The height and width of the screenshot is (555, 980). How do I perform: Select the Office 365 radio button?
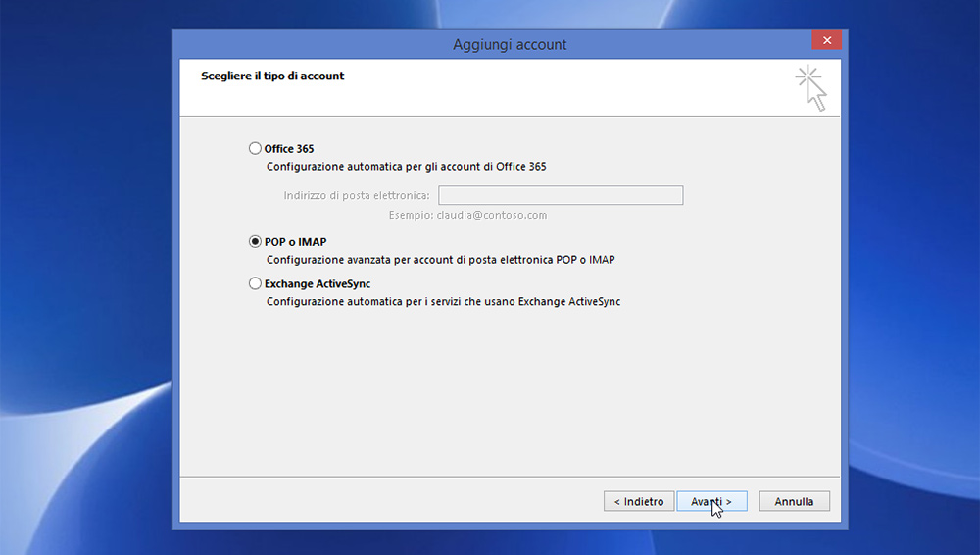[x=255, y=148]
